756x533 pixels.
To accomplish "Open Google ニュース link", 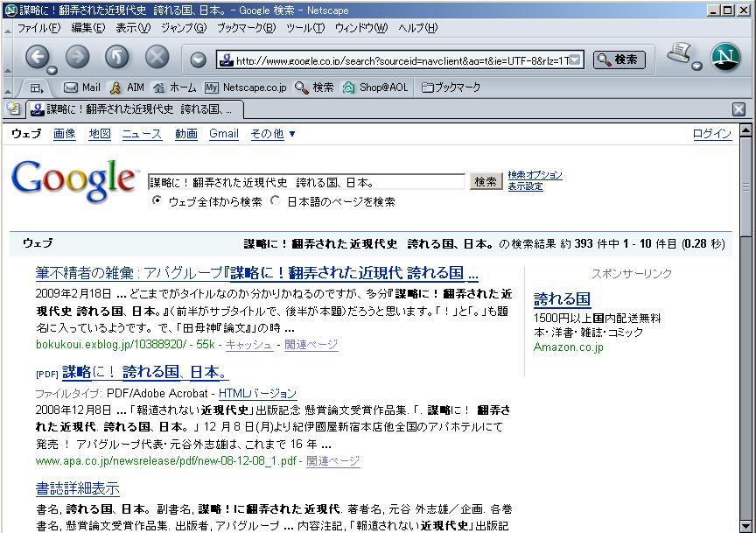I will coord(142,134).
